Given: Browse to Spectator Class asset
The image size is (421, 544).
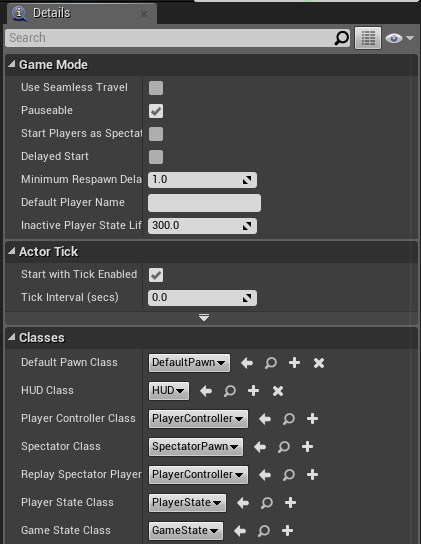Looking at the screenshot, I should click(284, 447).
